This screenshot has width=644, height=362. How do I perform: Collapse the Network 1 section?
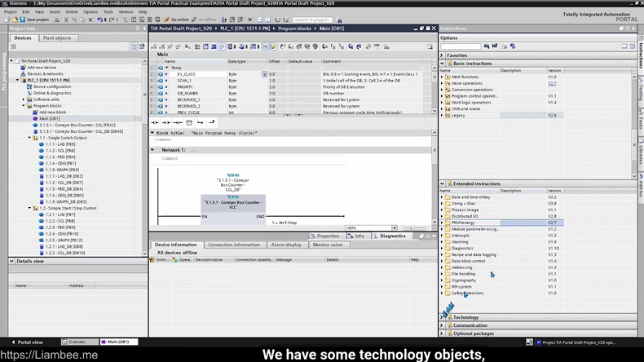click(x=153, y=150)
